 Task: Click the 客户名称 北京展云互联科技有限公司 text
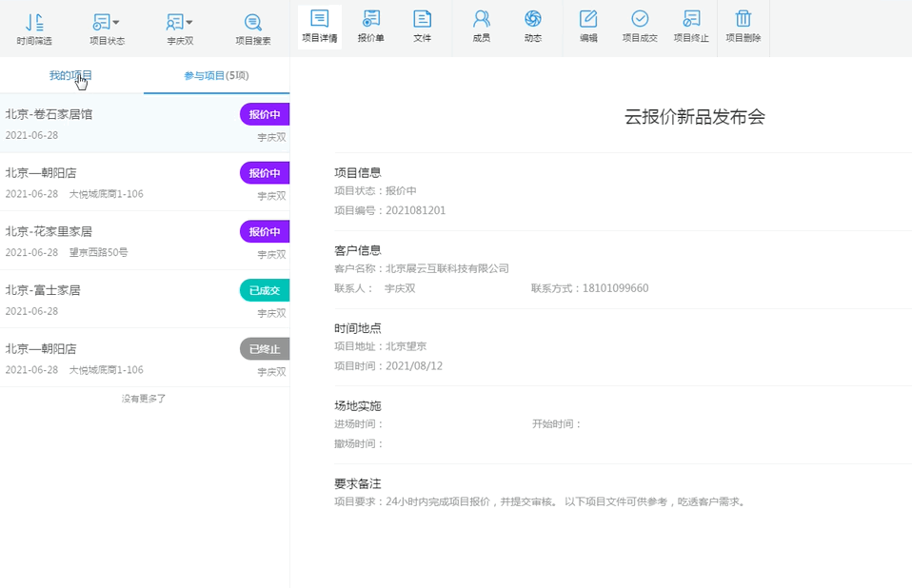click(421, 268)
